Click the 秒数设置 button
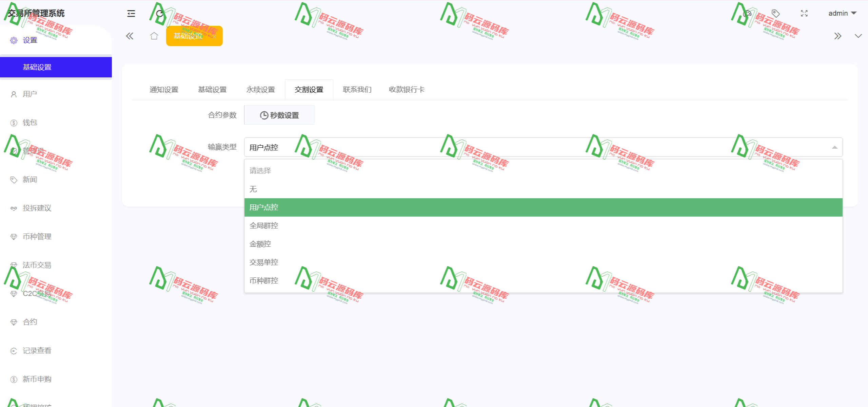 279,115
